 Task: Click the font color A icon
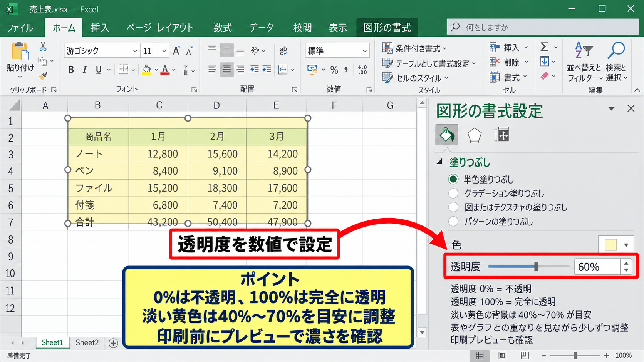pyautogui.click(x=165, y=70)
